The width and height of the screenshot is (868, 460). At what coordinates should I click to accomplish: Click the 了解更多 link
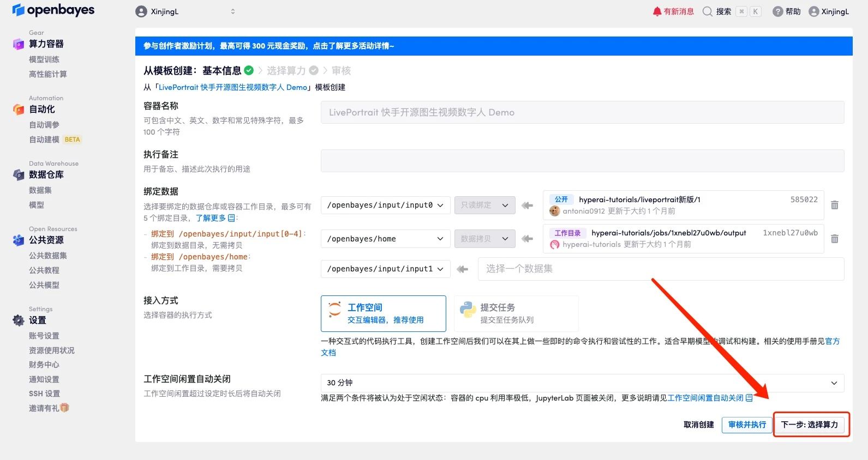coord(211,218)
